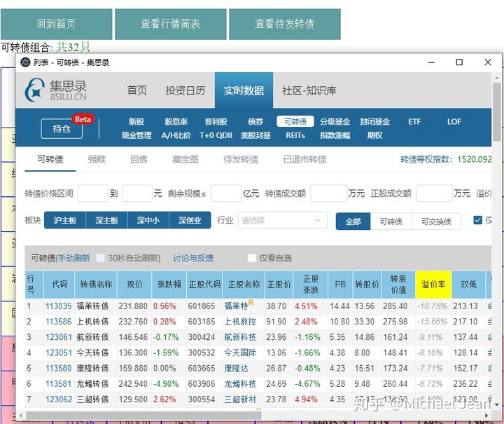Sort table by 溢价率 column header
Screen dimensions: 504x424
(x=433, y=285)
